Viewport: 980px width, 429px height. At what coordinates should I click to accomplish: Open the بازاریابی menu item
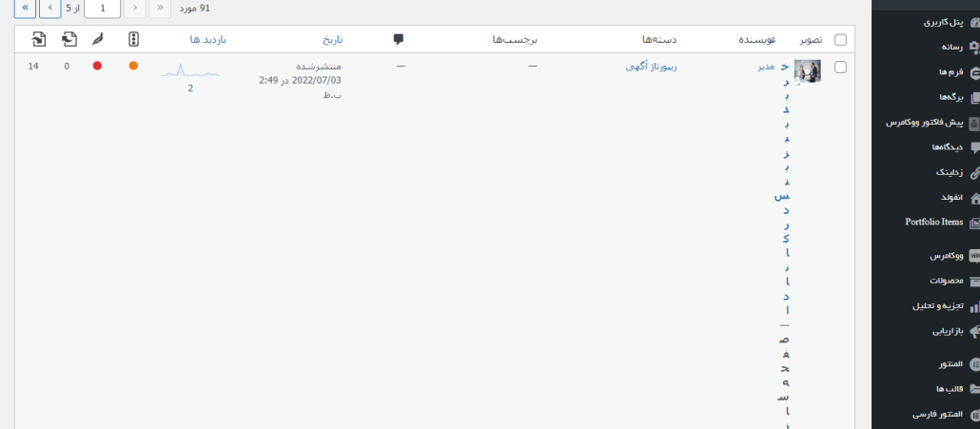pyautogui.click(x=948, y=332)
